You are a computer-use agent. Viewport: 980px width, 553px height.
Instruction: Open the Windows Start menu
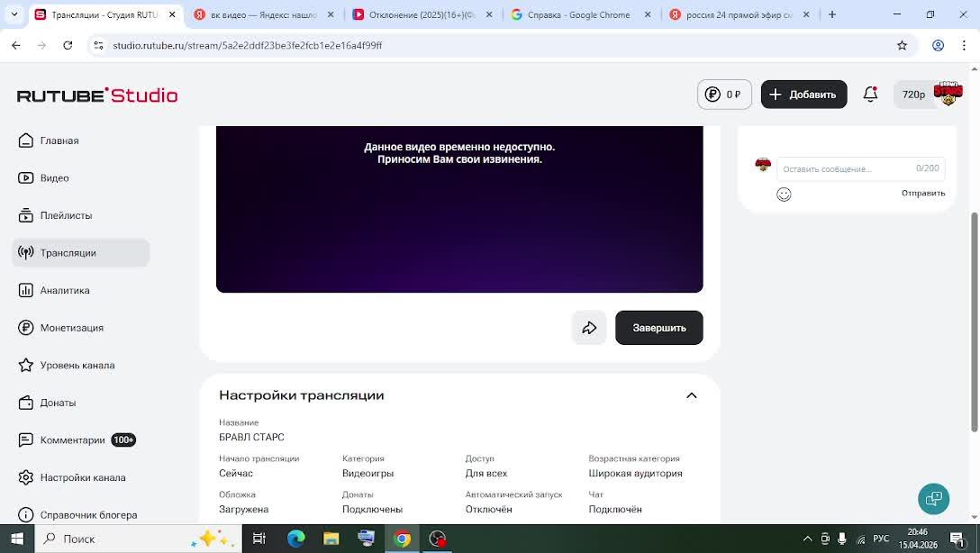pyautogui.click(x=17, y=539)
